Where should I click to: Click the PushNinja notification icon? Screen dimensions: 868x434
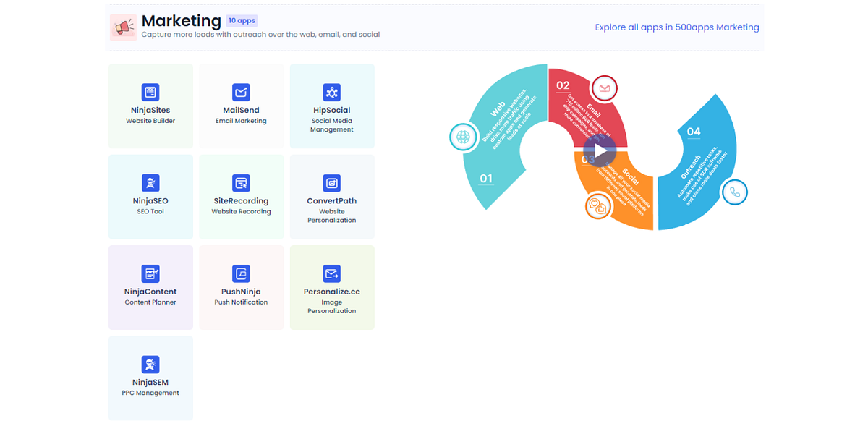click(x=241, y=273)
